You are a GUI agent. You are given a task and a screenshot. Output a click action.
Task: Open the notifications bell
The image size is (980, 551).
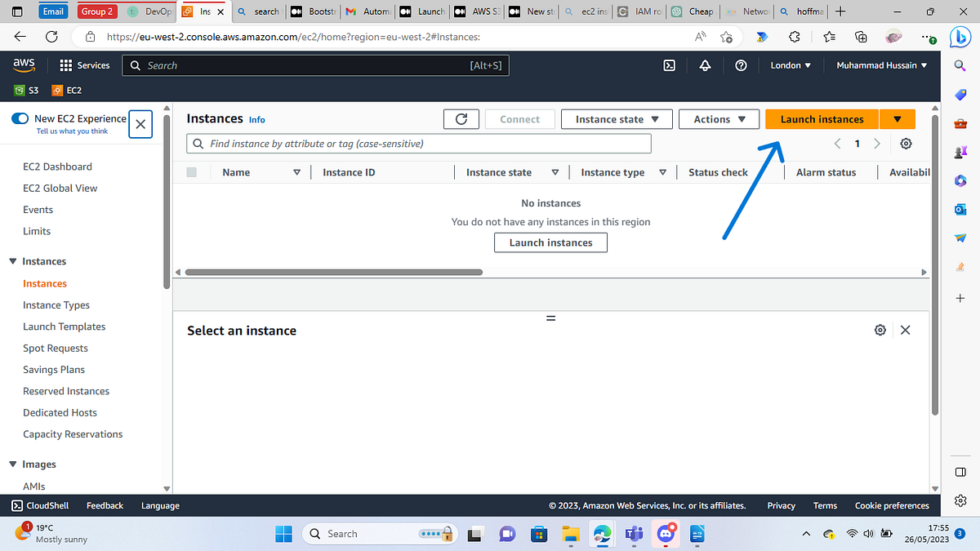pyautogui.click(x=705, y=65)
